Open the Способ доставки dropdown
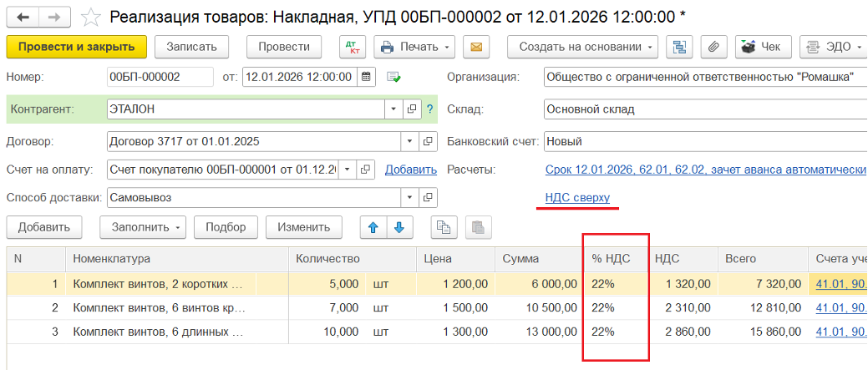868x370 pixels. 409,198
